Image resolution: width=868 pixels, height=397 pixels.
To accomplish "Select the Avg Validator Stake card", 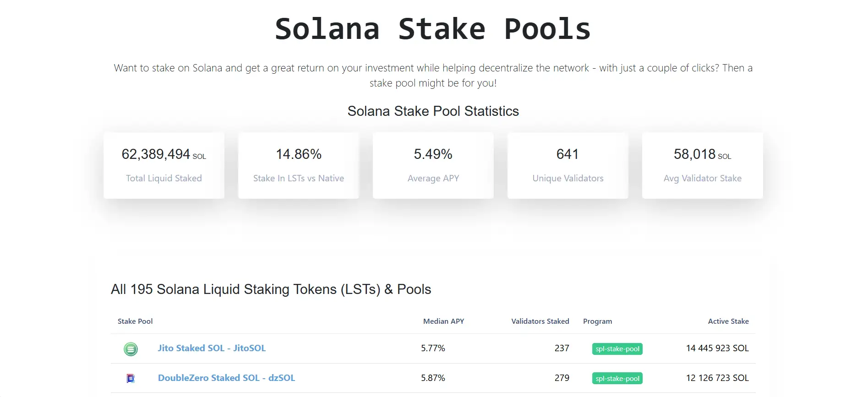I will point(703,165).
